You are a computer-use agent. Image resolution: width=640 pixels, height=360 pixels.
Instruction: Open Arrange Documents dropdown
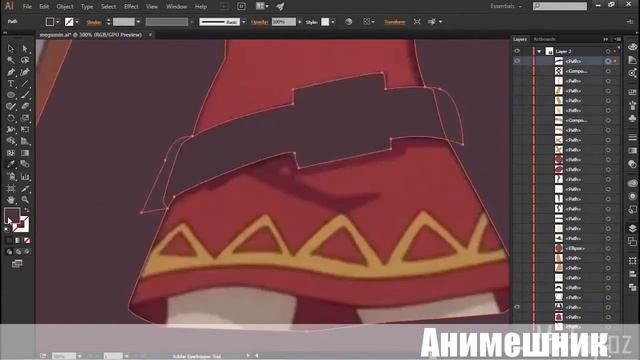point(262,6)
